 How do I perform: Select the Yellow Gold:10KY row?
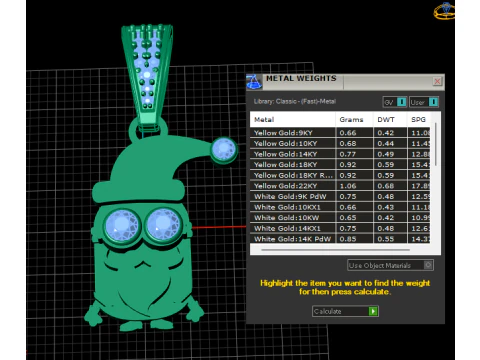click(x=340, y=143)
